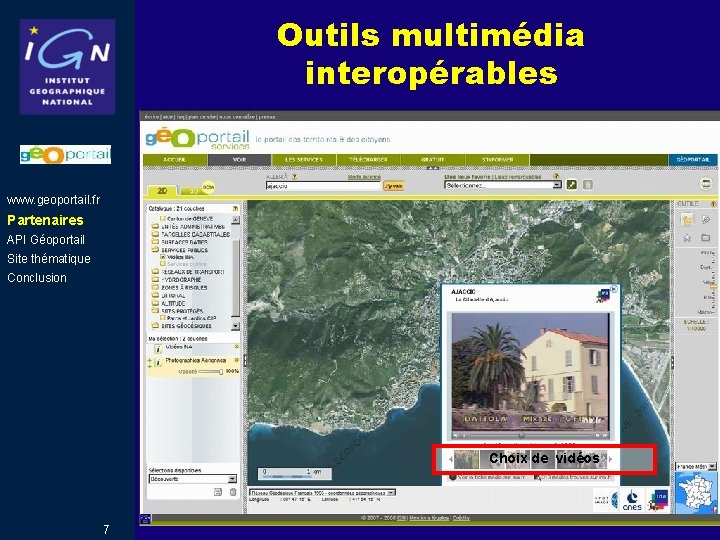The height and width of the screenshot is (540, 720).
Task: Expand the Littoral folder
Action: pyautogui.click(x=155, y=295)
